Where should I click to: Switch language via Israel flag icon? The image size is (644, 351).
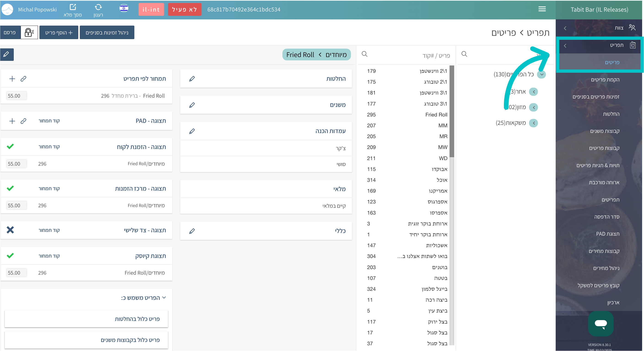point(124,8)
